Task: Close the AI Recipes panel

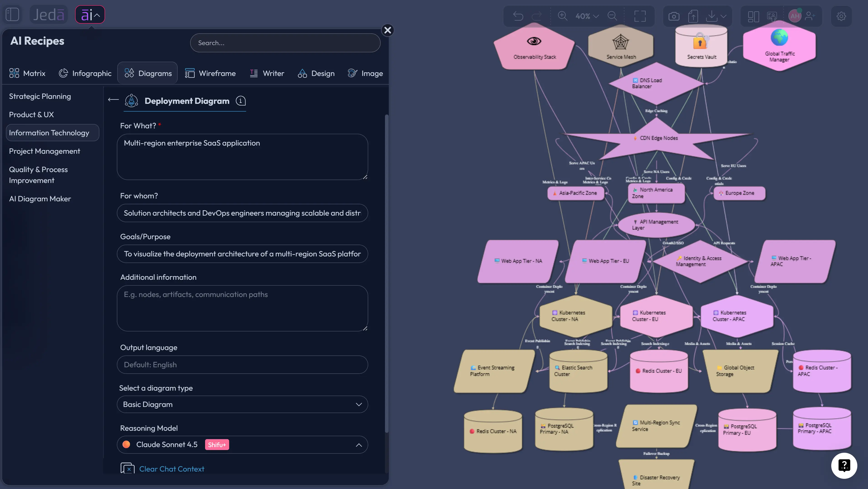Action: tap(387, 30)
